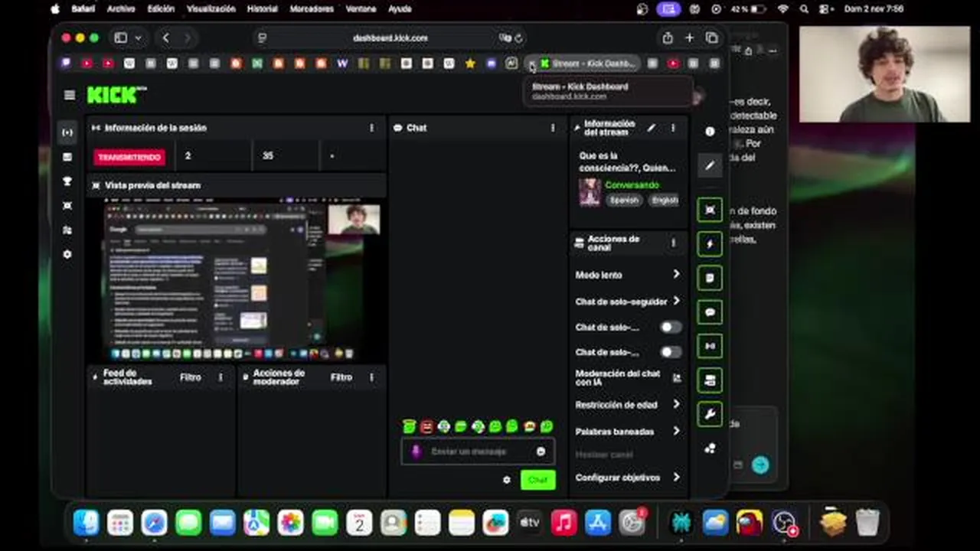Open the stream section icon in left sidebar

point(67,132)
